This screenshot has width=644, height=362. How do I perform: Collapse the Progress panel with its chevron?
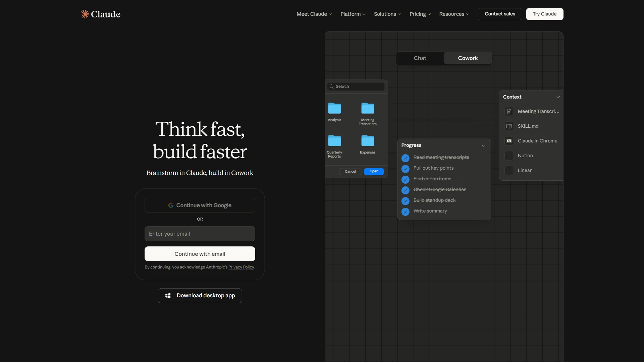483,145
